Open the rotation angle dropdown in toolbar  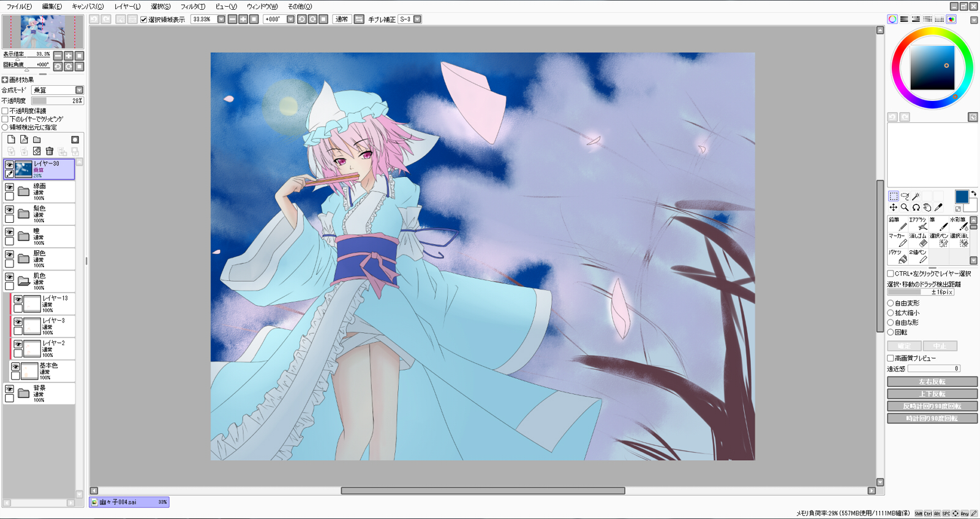(x=290, y=19)
